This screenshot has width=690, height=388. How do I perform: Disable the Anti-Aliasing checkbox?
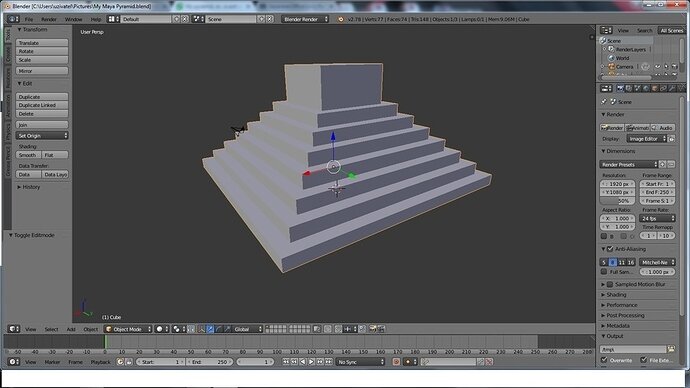[610, 249]
